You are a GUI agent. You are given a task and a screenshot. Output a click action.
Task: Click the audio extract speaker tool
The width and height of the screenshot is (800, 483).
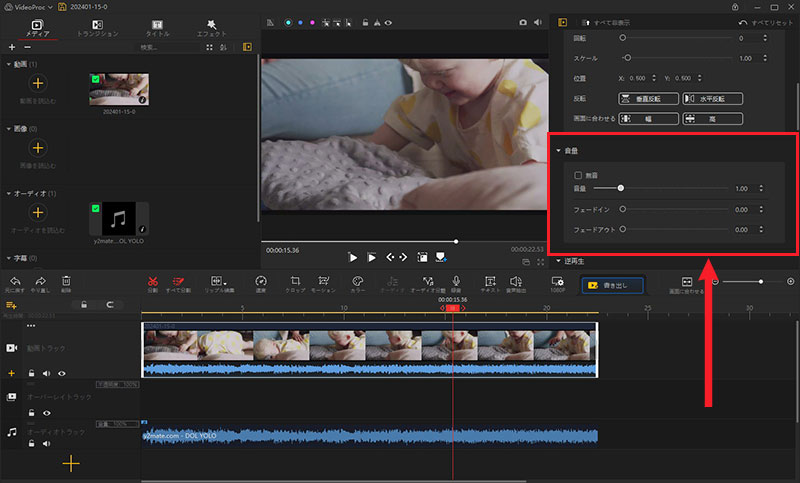point(515,281)
